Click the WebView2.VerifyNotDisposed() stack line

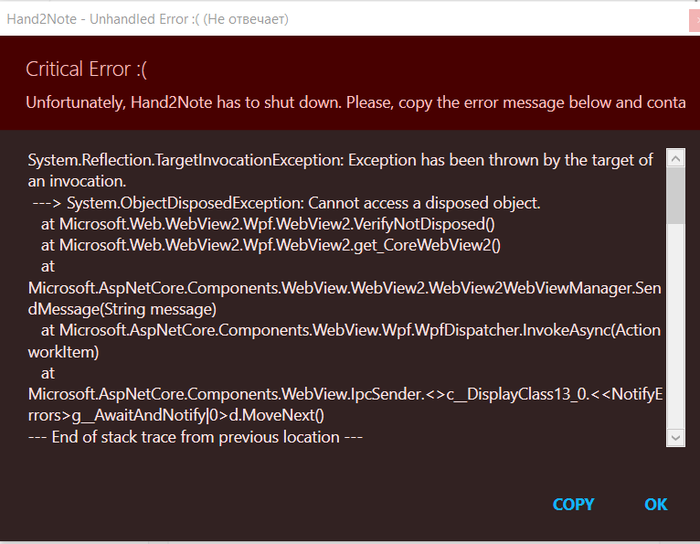(x=268, y=224)
